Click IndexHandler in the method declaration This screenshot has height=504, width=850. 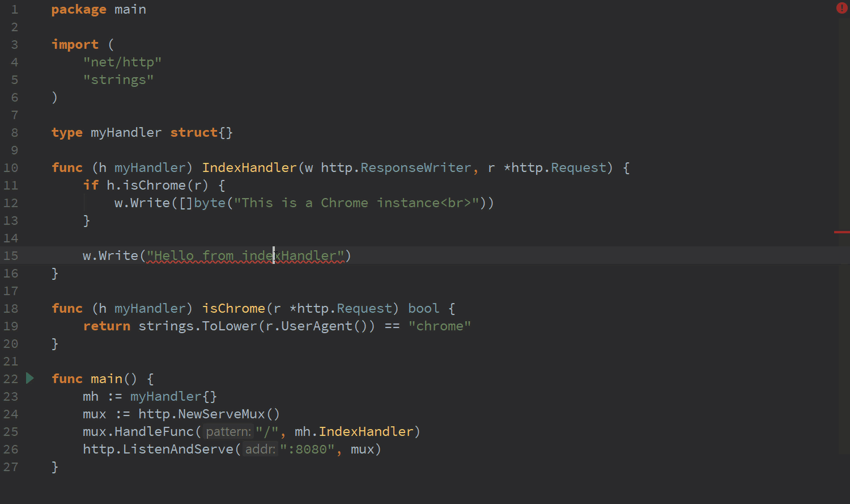(249, 168)
